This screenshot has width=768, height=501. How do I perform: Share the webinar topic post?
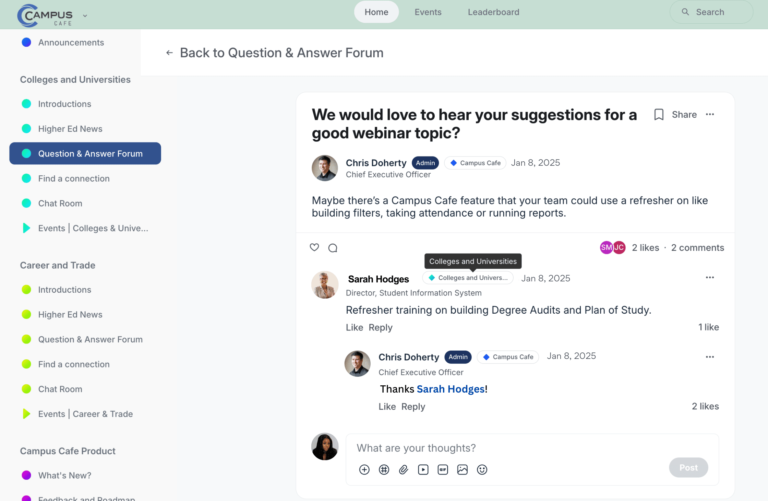click(x=684, y=115)
